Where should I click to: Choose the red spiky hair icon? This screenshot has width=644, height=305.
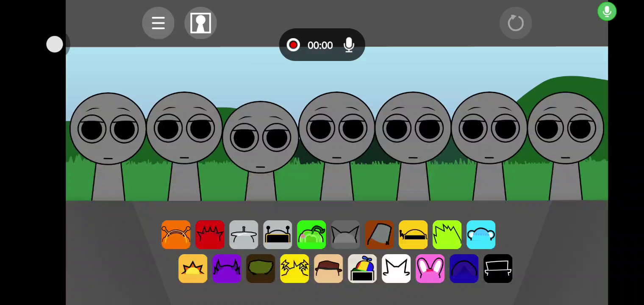tap(210, 235)
